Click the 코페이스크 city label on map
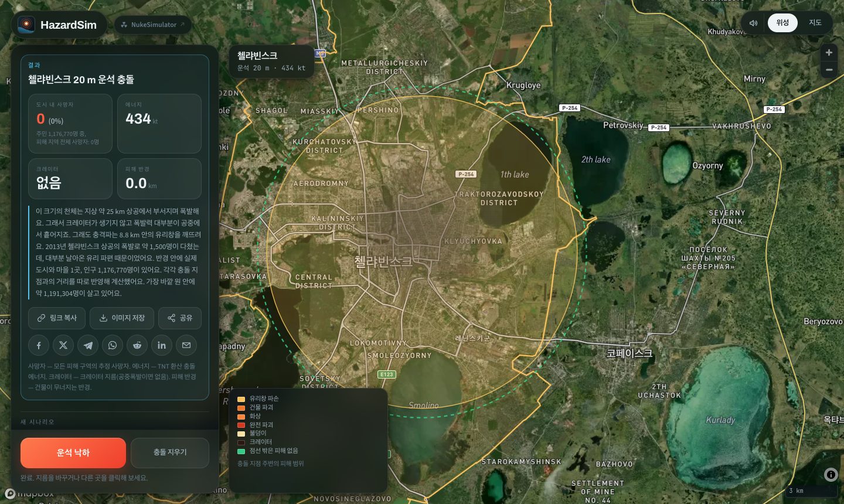Viewport: 844px width, 504px height. click(629, 353)
